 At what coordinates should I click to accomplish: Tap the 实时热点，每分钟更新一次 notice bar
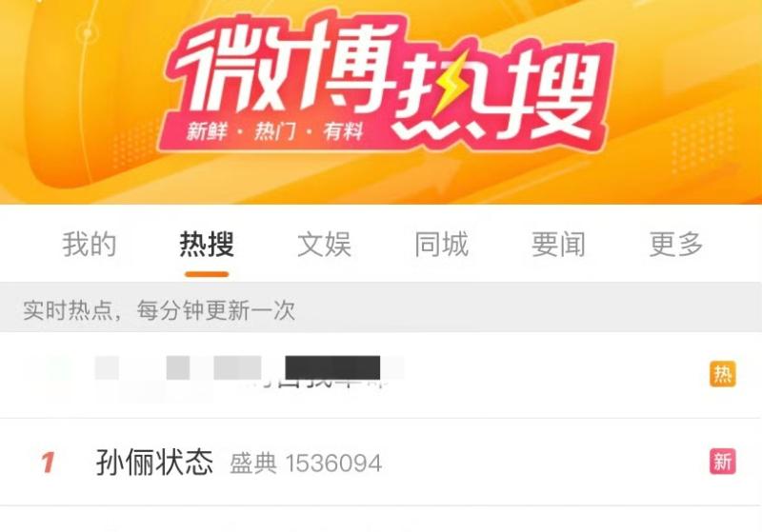[381, 308]
